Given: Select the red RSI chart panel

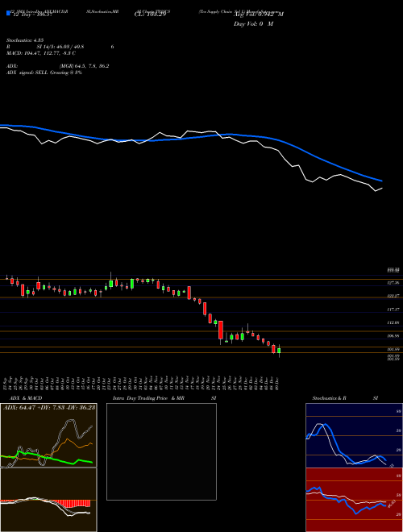Looking at the screenshot, I should click(x=354, y=500).
